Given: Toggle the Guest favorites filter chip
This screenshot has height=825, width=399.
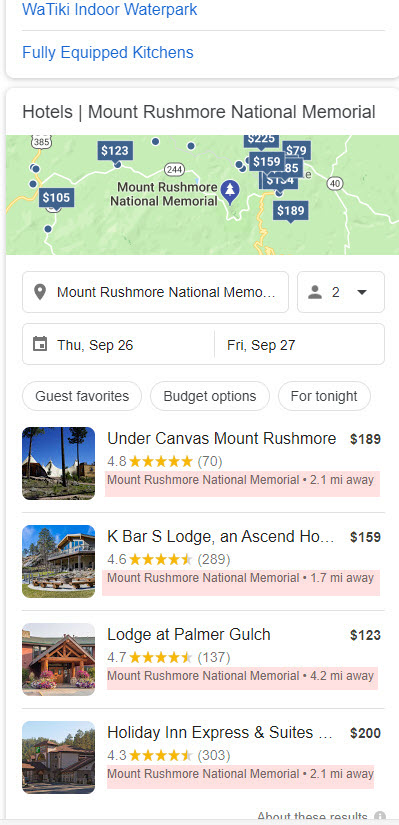Looking at the screenshot, I should (82, 396).
